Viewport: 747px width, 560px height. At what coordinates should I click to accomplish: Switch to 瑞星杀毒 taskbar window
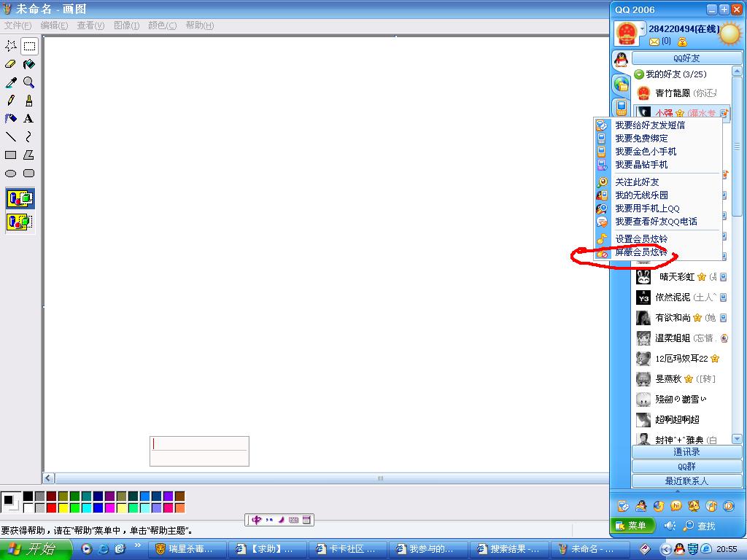point(187,549)
